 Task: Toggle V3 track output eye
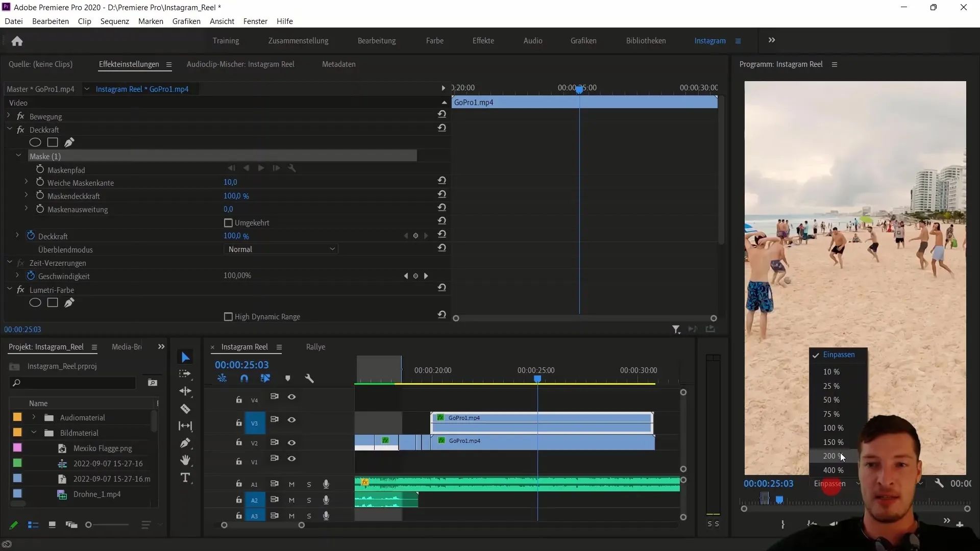pyautogui.click(x=291, y=420)
